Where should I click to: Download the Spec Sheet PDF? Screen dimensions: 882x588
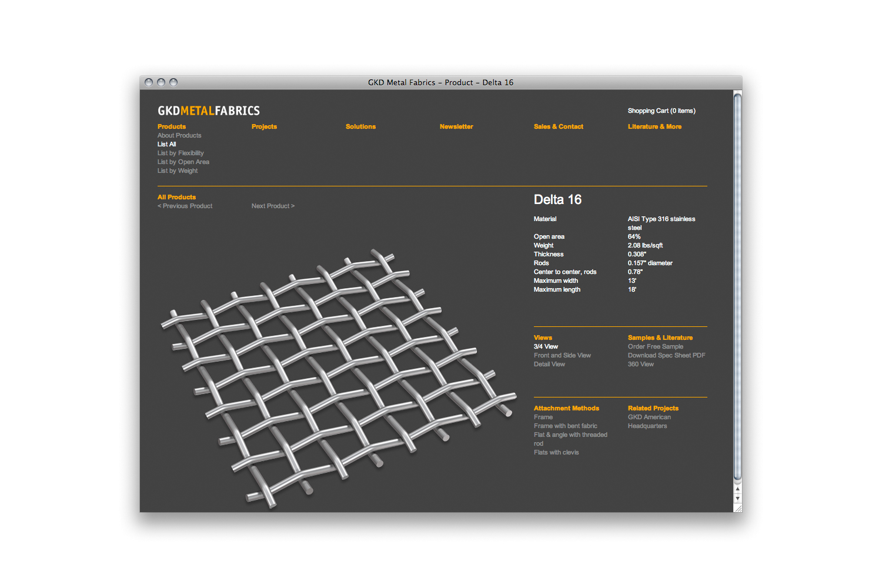pos(666,355)
